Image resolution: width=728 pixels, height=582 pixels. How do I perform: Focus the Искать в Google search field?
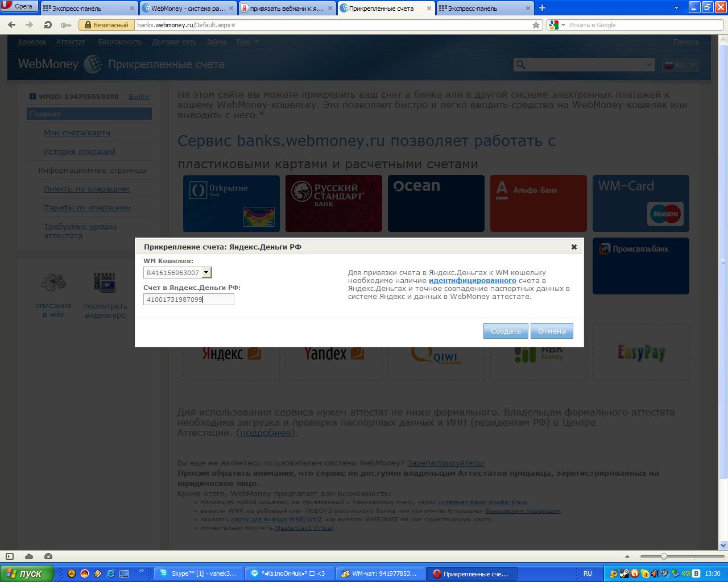642,25
